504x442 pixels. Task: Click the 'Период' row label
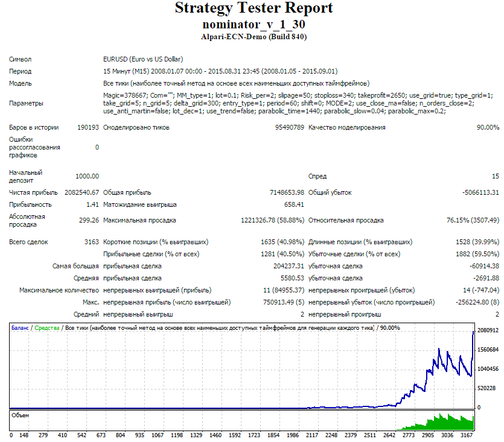[x=21, y=71]
